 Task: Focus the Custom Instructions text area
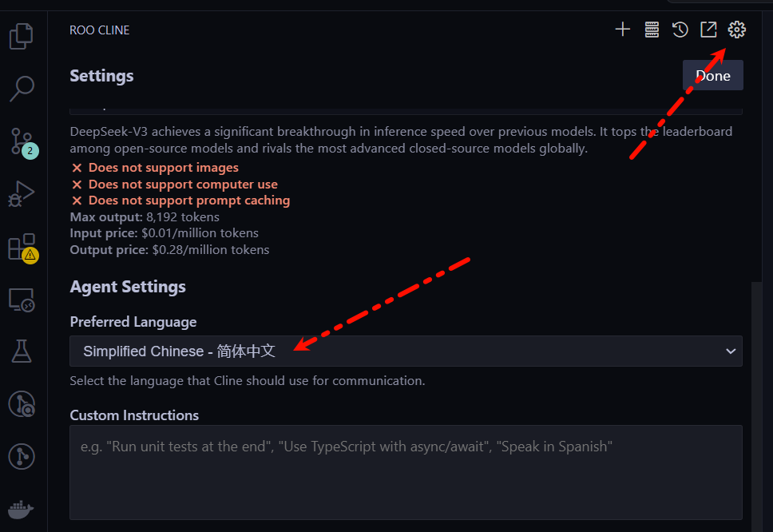tap(406, 473)
